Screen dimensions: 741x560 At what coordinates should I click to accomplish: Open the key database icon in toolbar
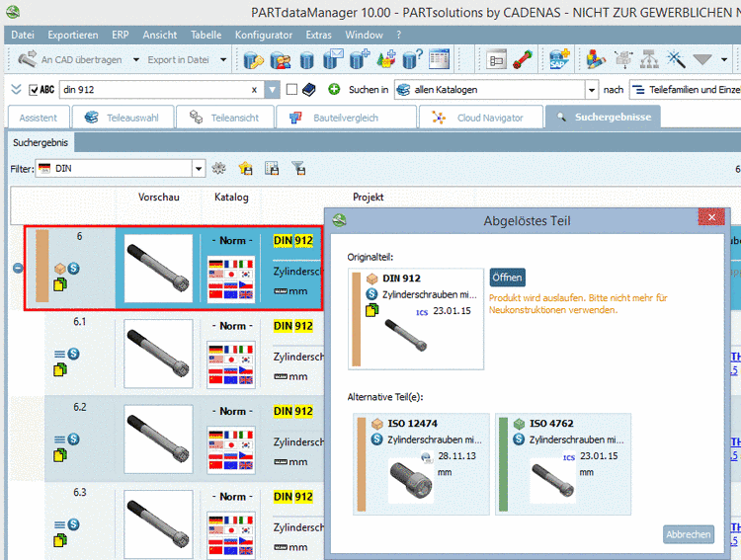[253, 59]
